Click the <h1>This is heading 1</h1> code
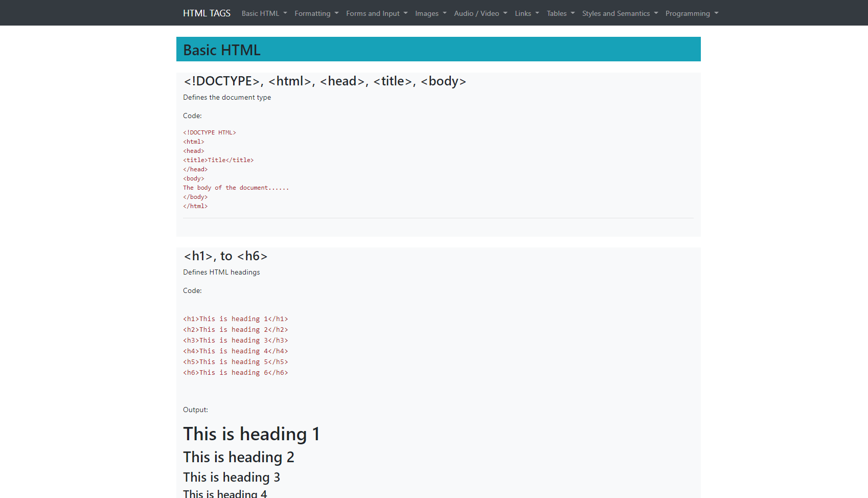The height and width of the screenshot is (498, 868). [x=236, y=319]
